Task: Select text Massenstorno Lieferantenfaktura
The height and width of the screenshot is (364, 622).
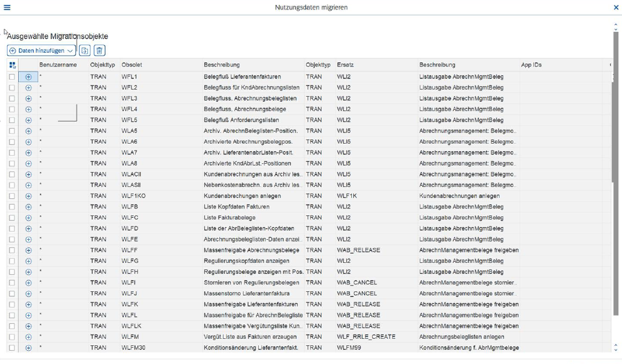Action: tap(247, 294)
